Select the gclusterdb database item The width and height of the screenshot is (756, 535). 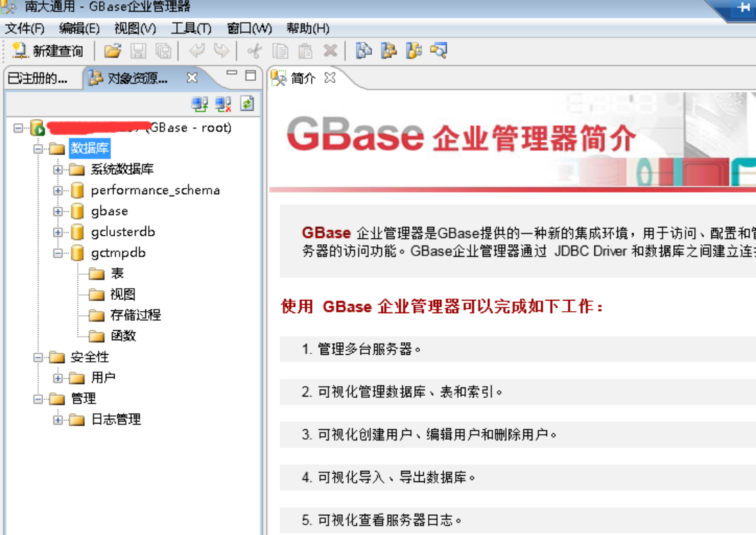pos(123,232)
